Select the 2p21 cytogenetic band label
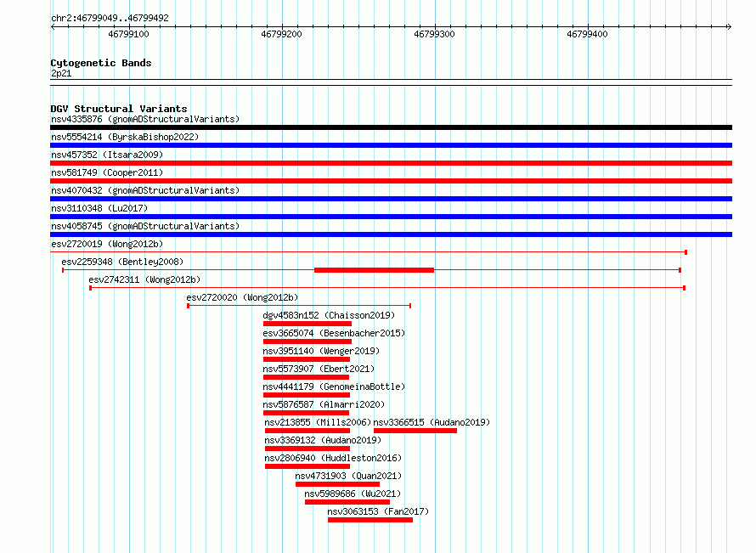The image size is (756, 553). tap(61, 74)
